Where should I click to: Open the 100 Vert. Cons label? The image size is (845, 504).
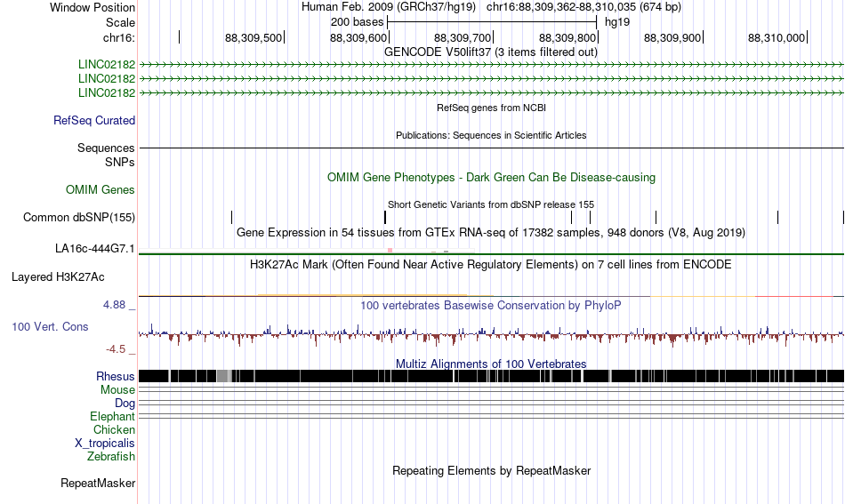click(x=50, y=327)
